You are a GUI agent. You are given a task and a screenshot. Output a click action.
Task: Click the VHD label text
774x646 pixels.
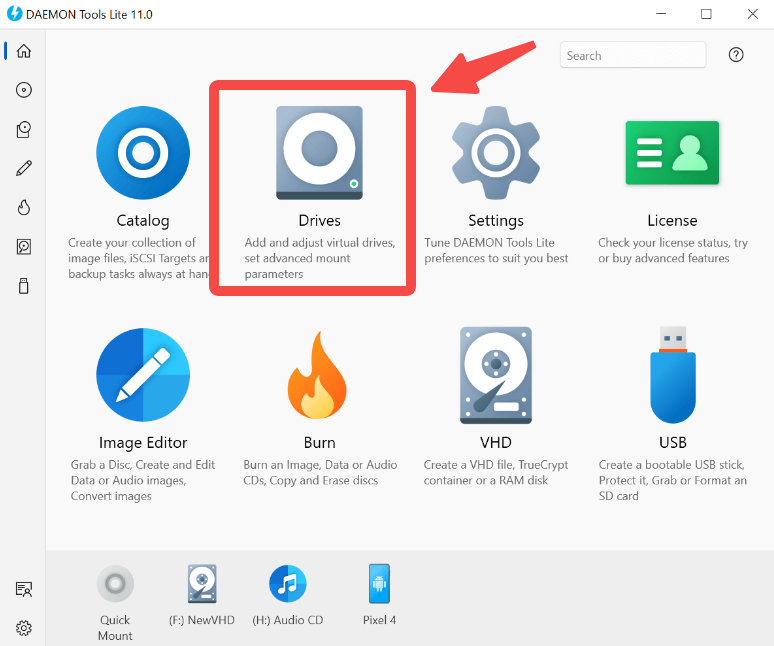coord(496,442)
